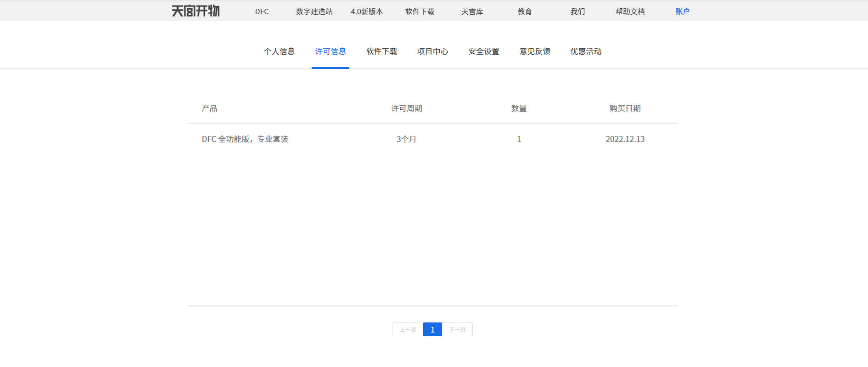Select page 1 in pagination

click(432, 329)
